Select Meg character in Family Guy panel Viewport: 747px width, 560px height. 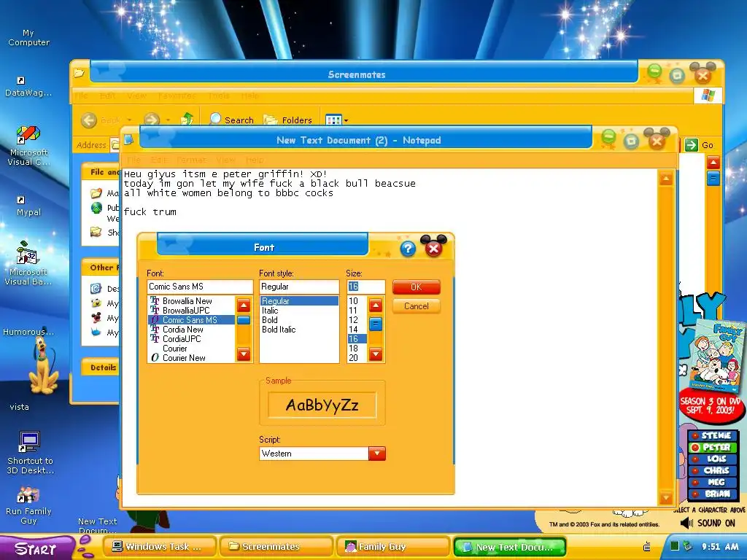tap(713, 482)
